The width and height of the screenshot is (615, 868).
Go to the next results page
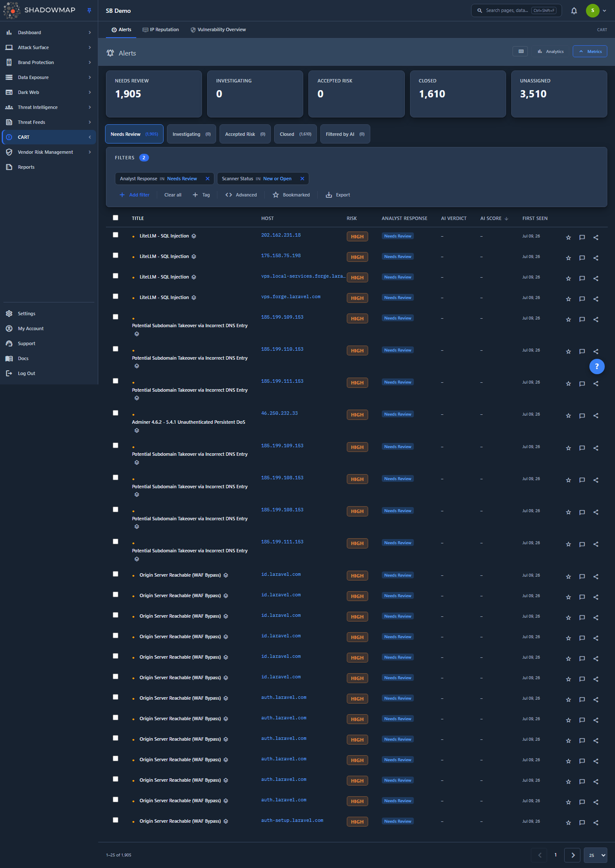(572, 855)
